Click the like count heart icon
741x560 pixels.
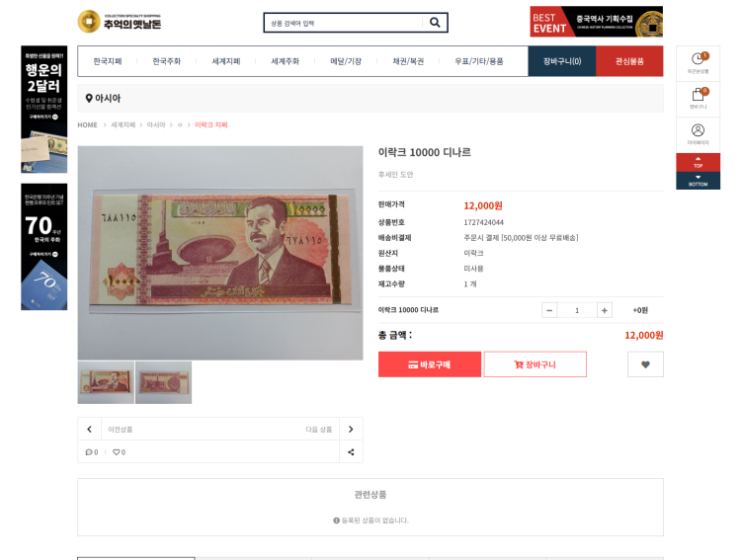point(116,452)
